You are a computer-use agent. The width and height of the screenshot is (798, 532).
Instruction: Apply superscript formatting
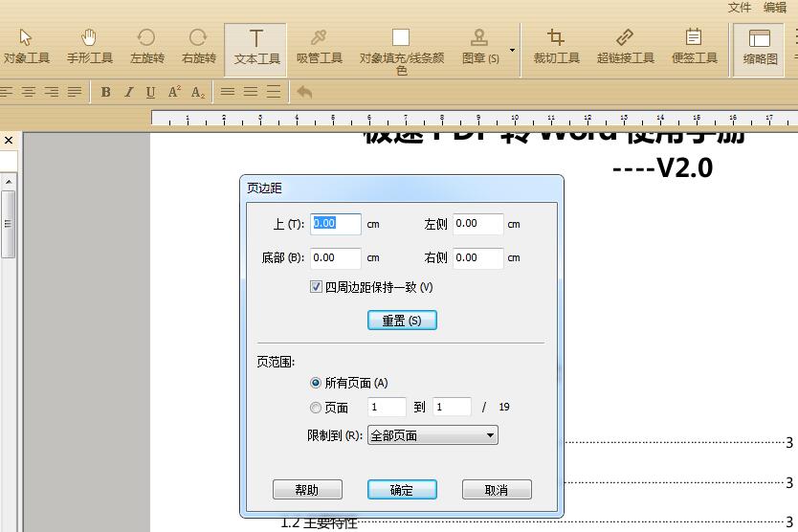(x=174, y=92)
